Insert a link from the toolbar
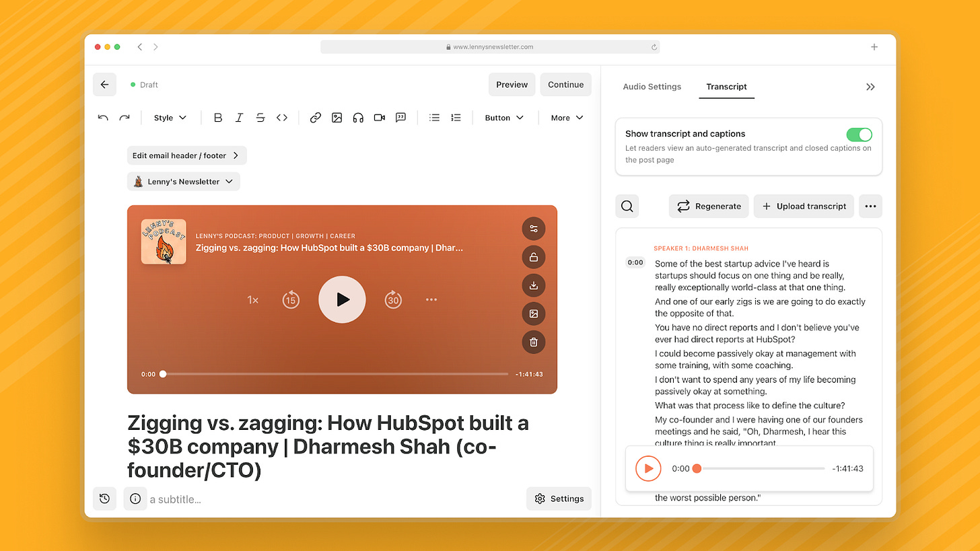 315,118
